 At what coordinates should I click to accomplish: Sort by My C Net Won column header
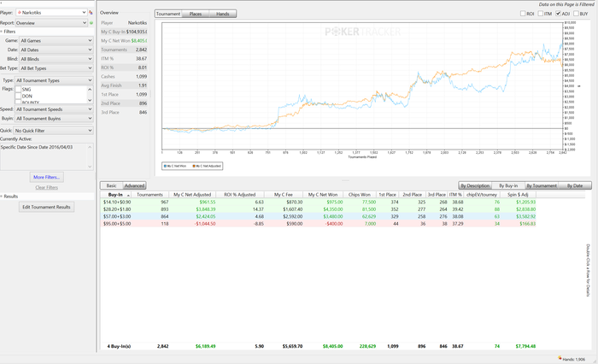[x=323, y=195]
